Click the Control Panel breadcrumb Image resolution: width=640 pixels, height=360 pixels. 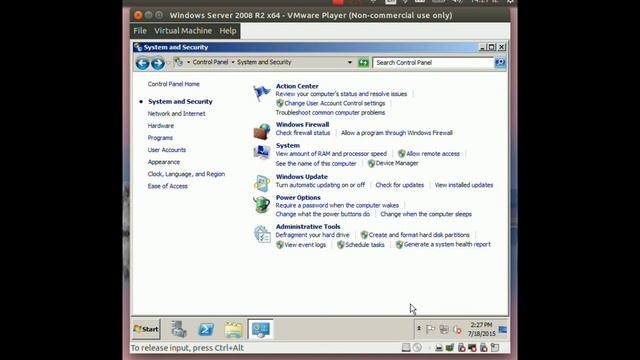pyautogui.click(x=210, y=62)
